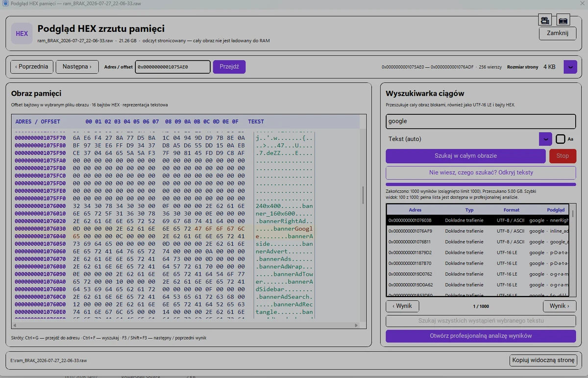Click the video camera recording icon
Image resolution: width=588 pixels, height=378 pixels.
point(544,20)
